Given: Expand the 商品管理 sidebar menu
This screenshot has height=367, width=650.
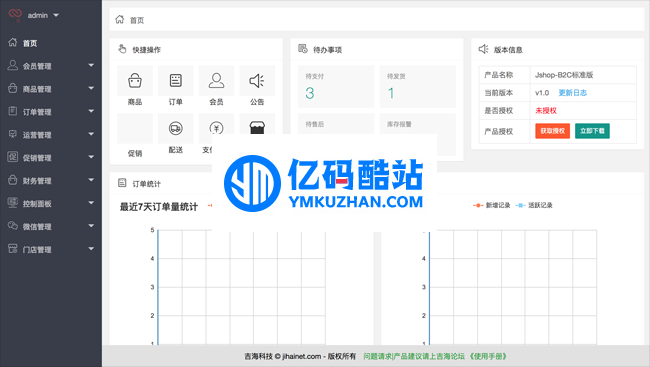Looking at the screenshot, I should coord(51,89).
